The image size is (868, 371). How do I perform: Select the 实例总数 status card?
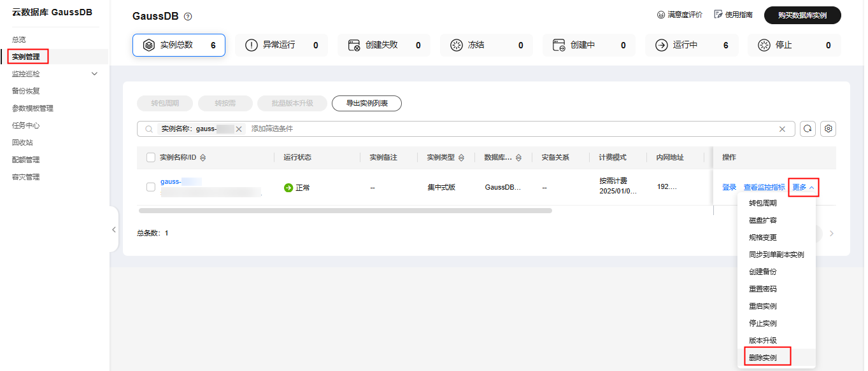(179, 45)
